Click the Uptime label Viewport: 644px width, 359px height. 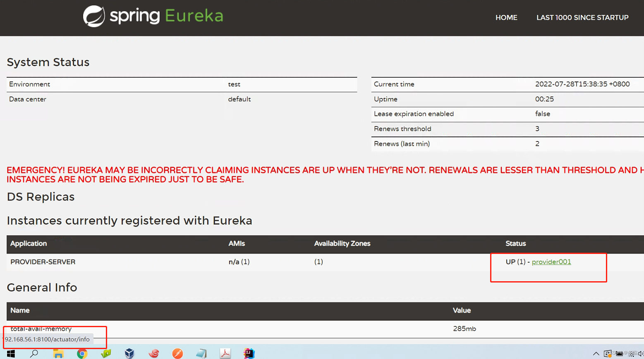point(385,99)
